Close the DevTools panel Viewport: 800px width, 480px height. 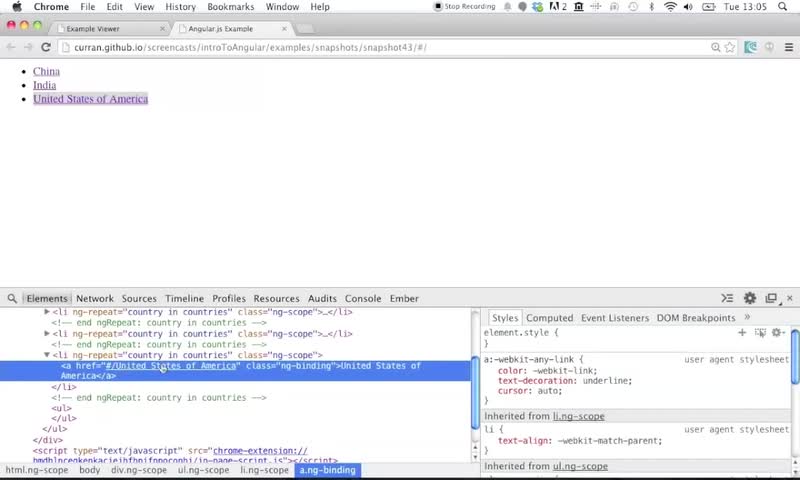click(789, 298)
